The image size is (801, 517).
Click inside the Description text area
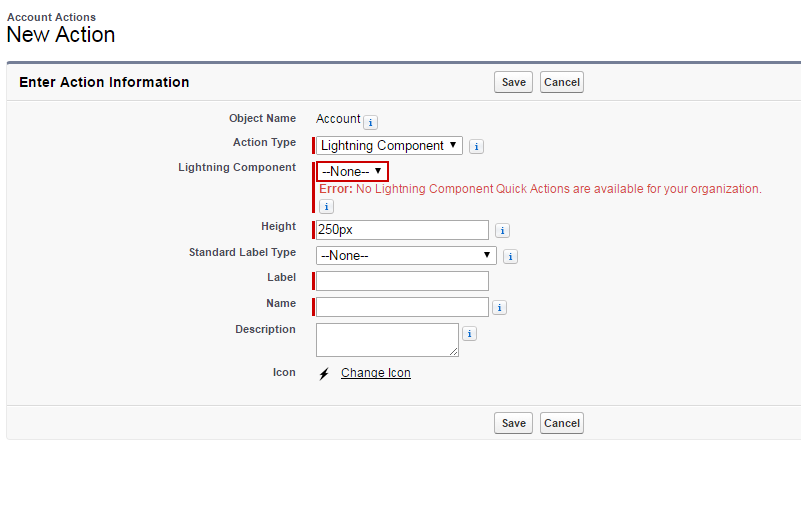(387, 340)
